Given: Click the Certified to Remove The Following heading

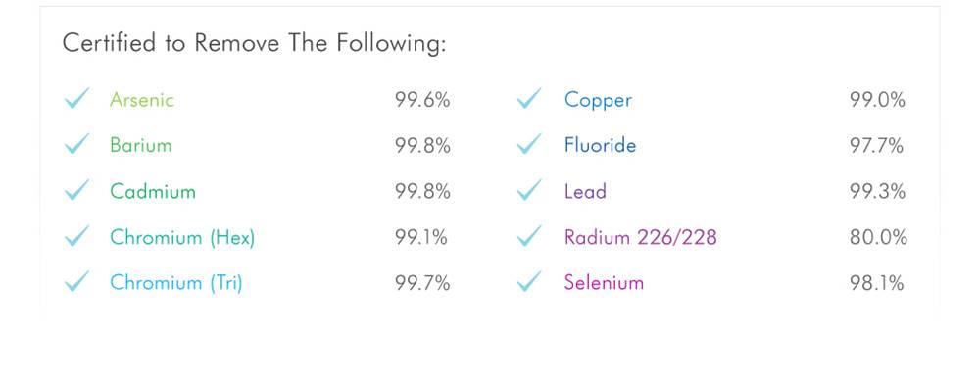Looking at the screenshot, I should point(255,44).
